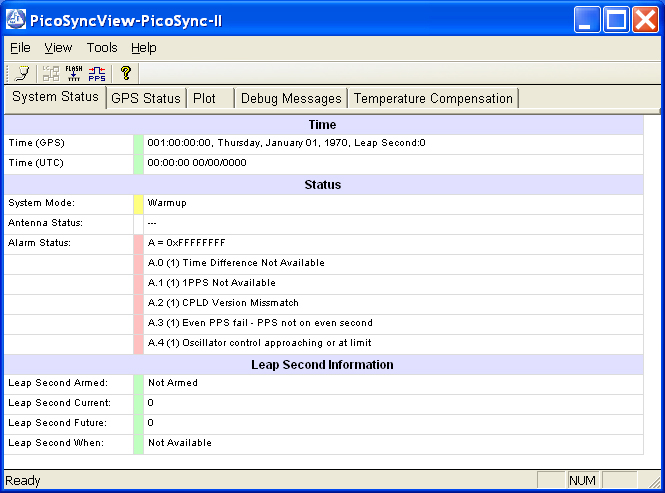Maximize the PicoSyncView window
The width and height of the screenshot is (665, 493).
click(x=616, y=20)
